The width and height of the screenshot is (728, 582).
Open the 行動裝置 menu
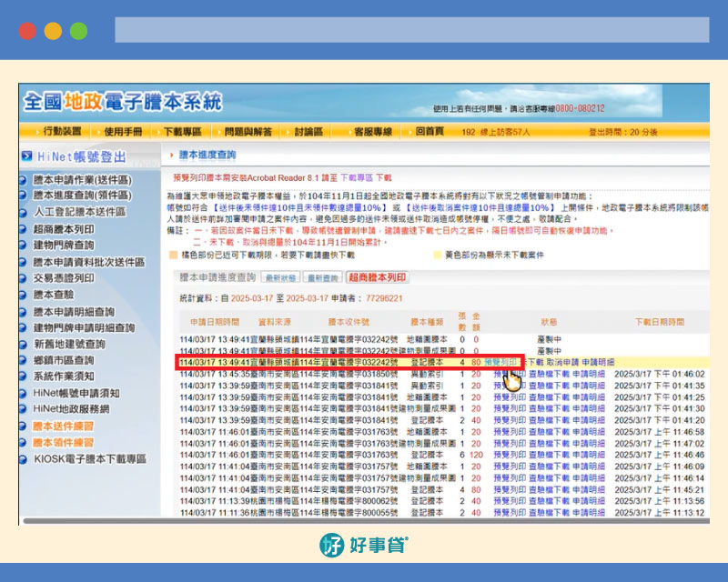click(61, 132)
